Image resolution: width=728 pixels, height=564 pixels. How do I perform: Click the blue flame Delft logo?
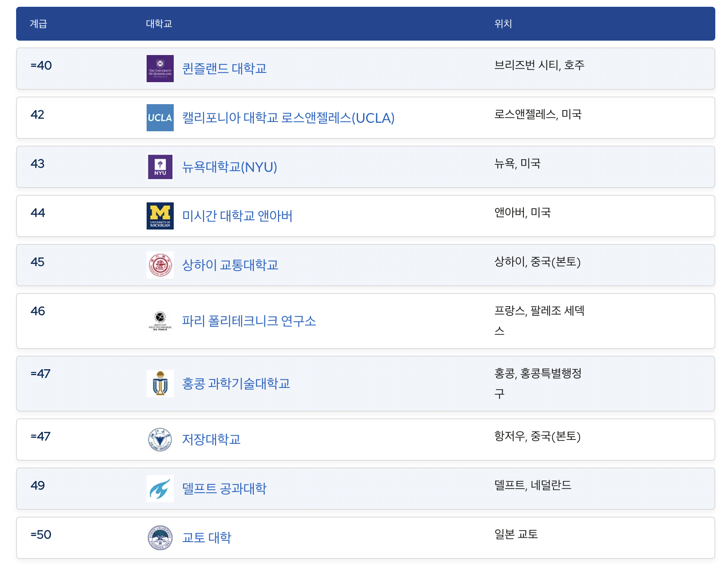coord(160,489)
